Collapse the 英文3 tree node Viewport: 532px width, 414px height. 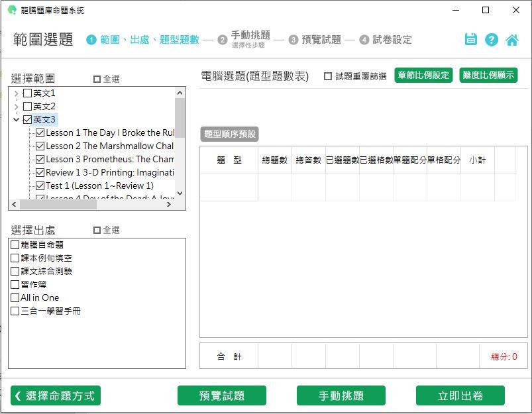(x=17, y=119)
